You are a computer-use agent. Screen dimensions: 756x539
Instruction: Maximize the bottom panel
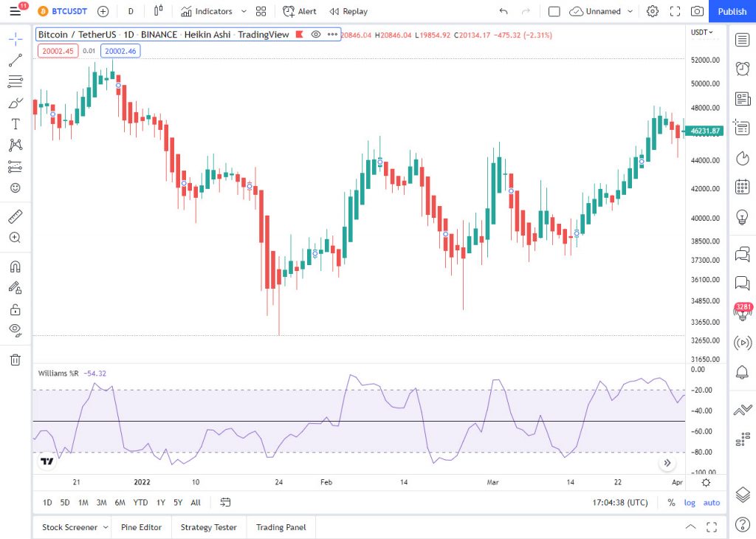[x=712, y=526]
